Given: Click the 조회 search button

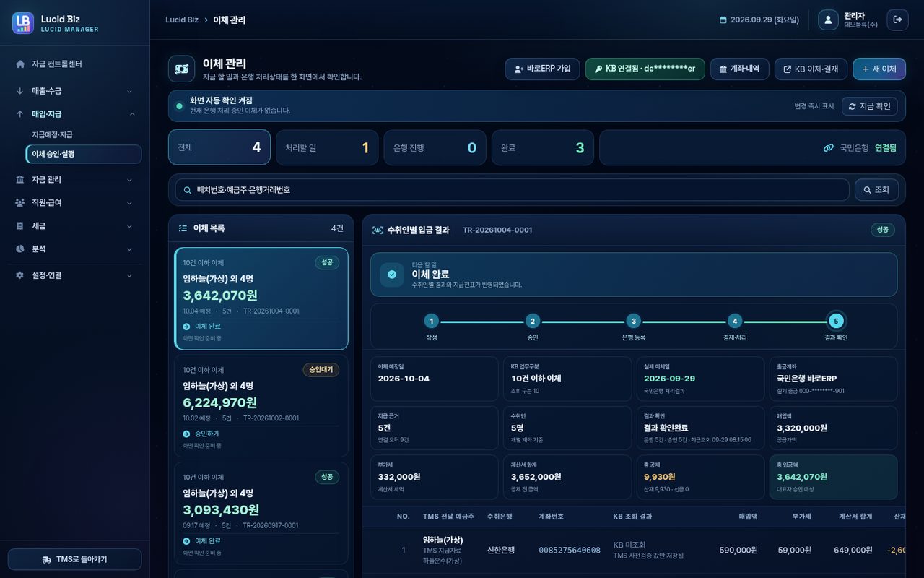Looking at the screenshot, I should 876,190.
